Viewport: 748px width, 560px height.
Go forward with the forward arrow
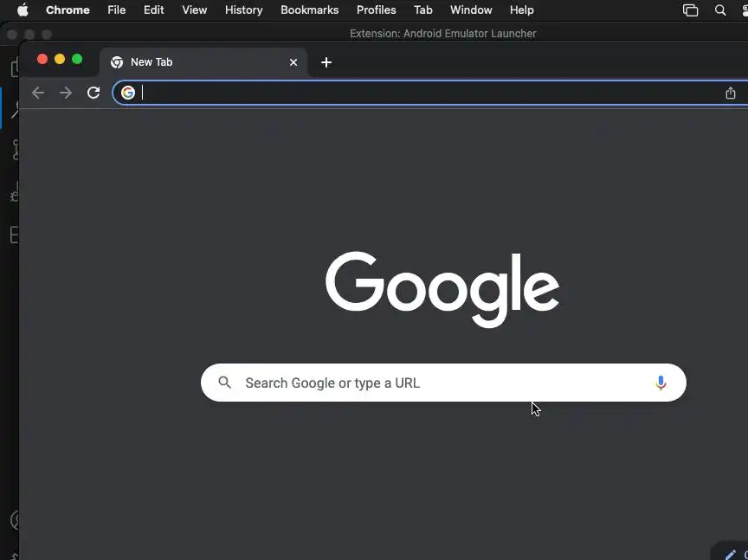[x=66, y=93]
